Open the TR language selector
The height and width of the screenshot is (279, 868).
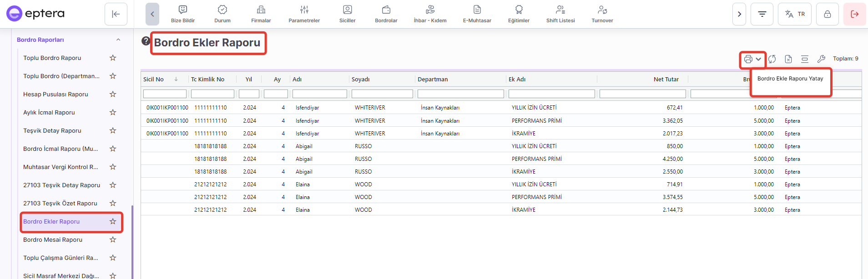(795, 14)
